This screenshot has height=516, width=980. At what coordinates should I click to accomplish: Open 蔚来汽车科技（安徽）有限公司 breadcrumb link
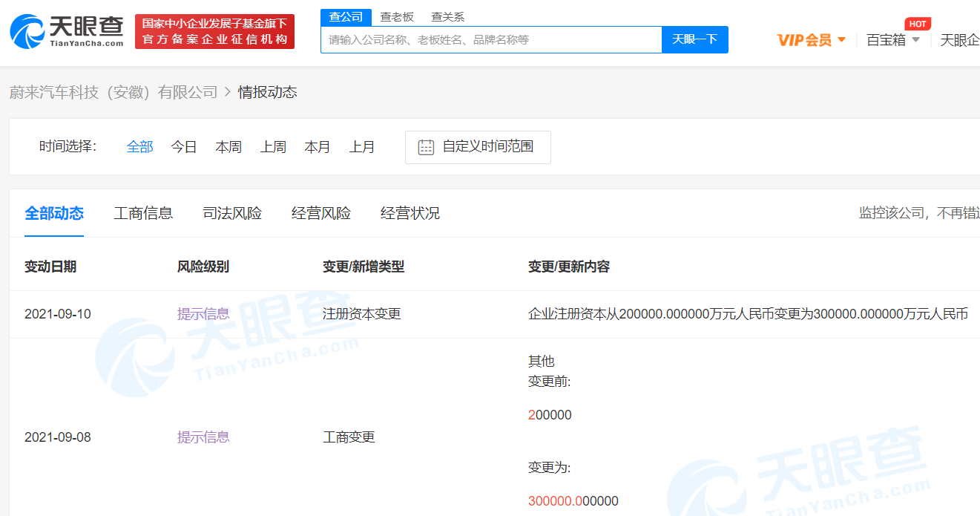coord(114,92)
